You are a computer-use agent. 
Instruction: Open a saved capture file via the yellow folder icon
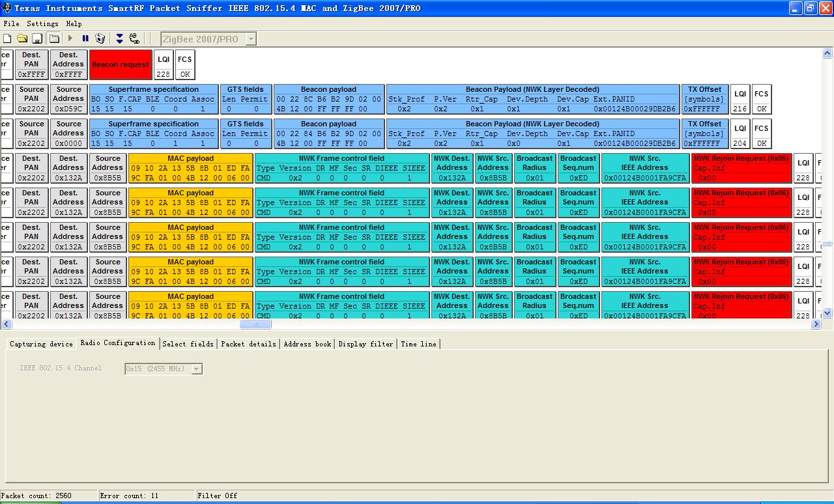[x=22, y=39]
